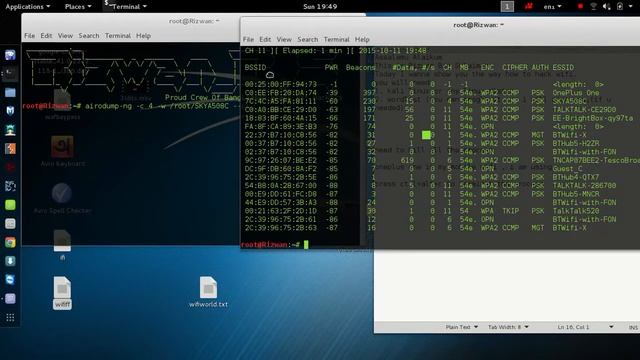640x360 pixels.
Task: Open View menu in back terminal
Action: coord(65,36)
